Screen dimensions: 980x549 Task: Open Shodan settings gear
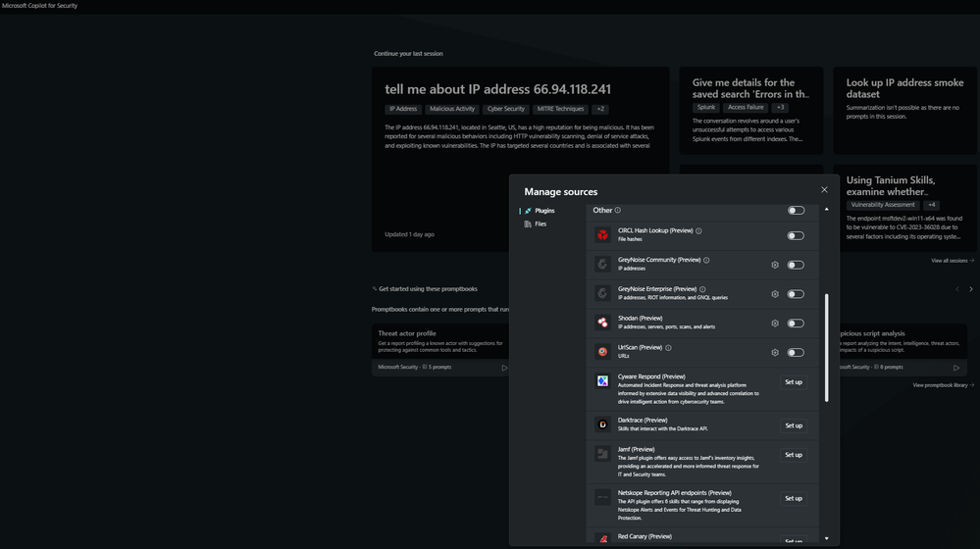point(775,324)
